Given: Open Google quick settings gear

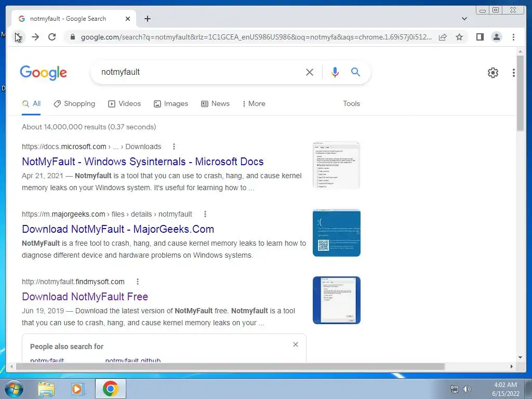Looking at the screenshot, I should click(x=493, y=72).
